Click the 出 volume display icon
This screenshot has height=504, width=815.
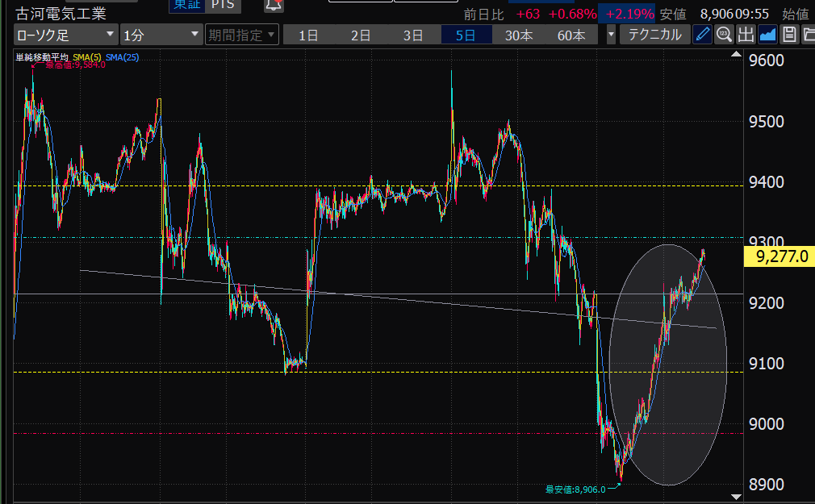[746, 35]
